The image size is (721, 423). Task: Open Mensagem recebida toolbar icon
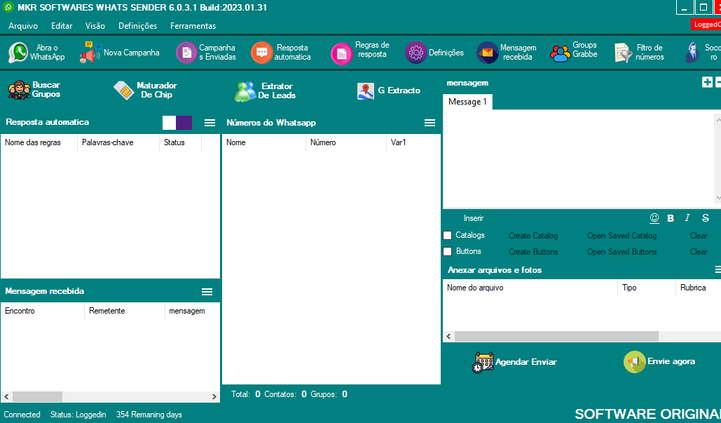506,52
